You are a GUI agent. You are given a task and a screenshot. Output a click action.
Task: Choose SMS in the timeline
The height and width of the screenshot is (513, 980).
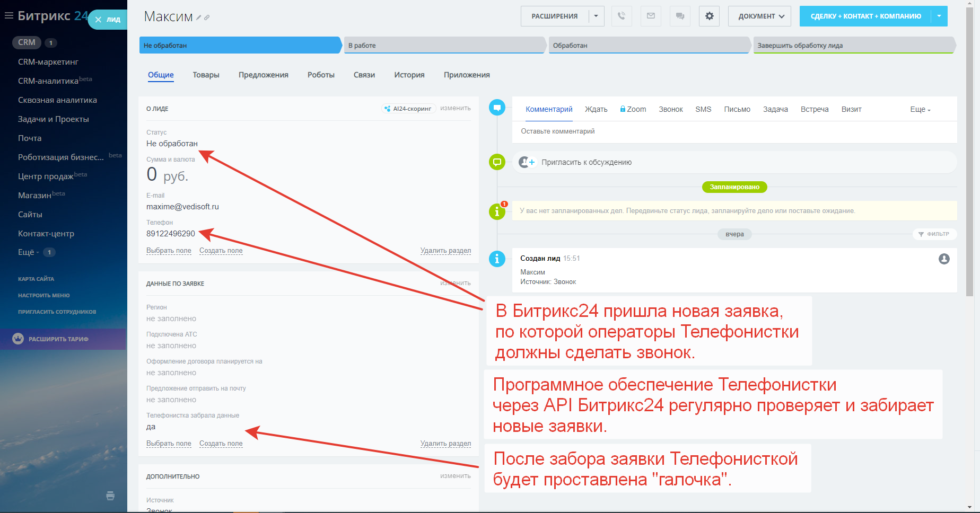(703, 109)
